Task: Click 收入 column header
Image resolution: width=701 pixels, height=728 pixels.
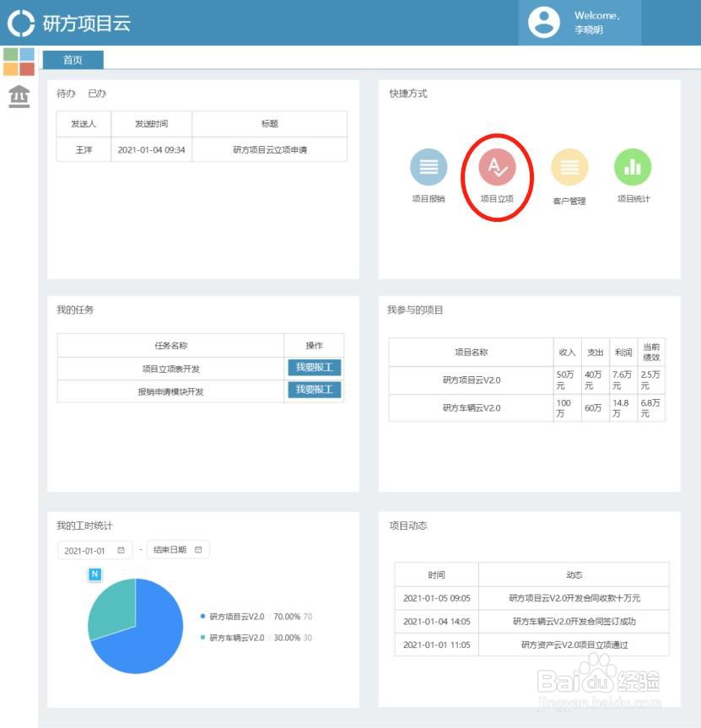Action: [x=568, y=353]
